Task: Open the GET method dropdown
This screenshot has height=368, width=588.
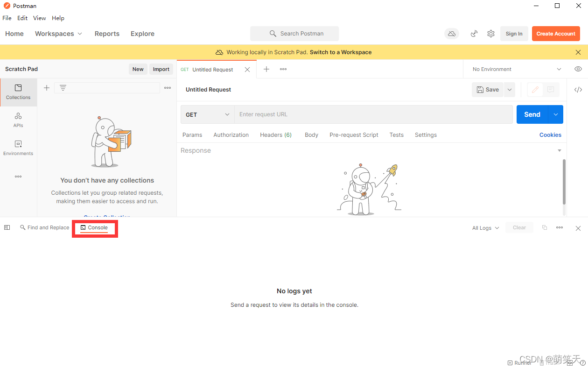Action: pos(208,114)
